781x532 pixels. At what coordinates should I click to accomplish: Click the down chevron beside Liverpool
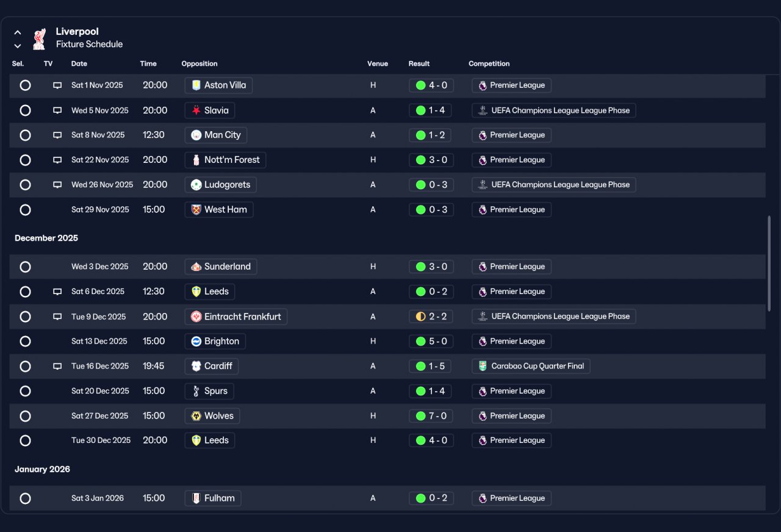pyautogui.click(x=18, y=46)
